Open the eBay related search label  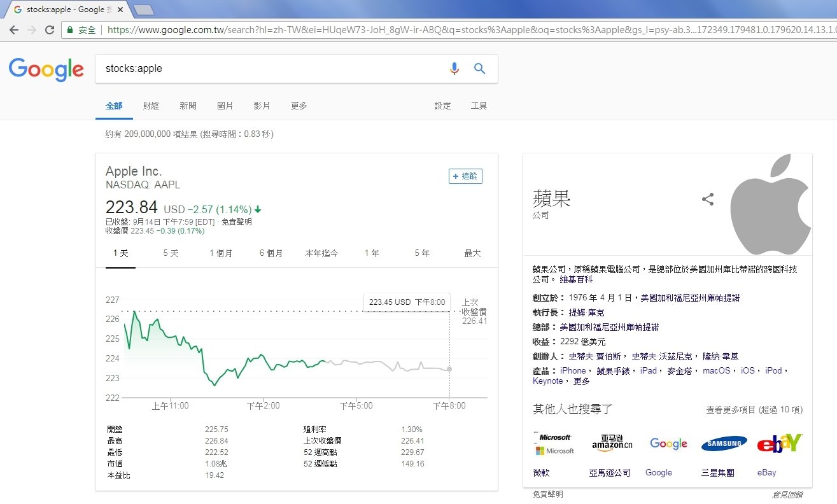[x=766, y=473]
